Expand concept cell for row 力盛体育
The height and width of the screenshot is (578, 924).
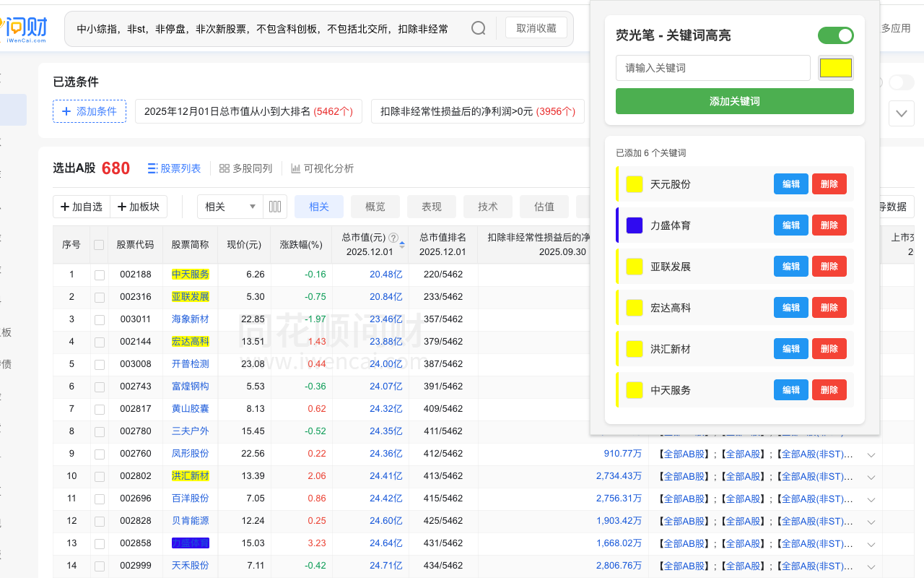[871, 544]
